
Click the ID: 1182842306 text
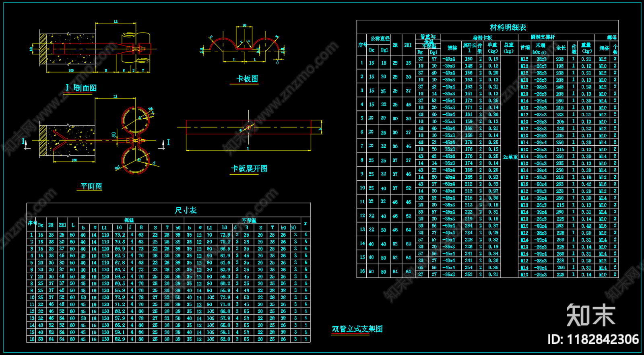pos(593,339)
